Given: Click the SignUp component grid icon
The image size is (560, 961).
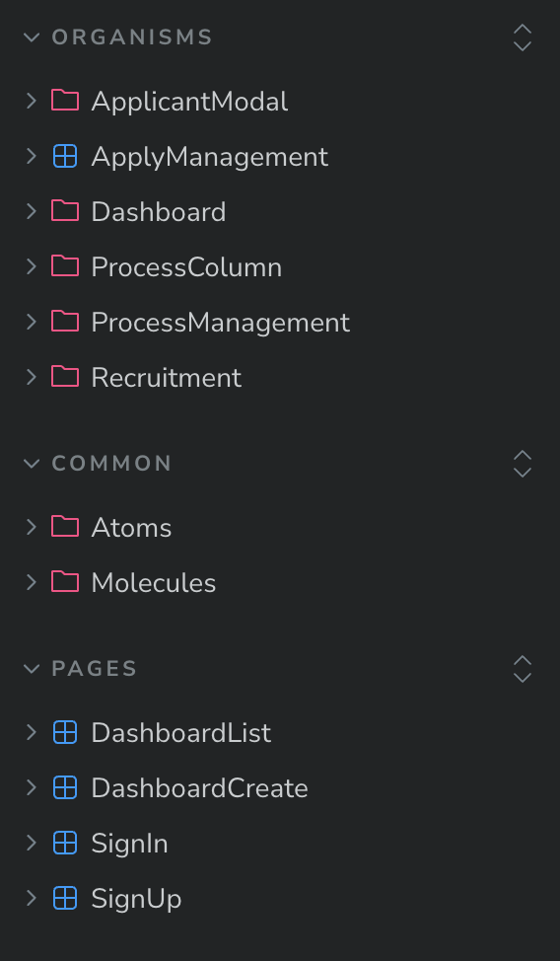Looking at the screenshot, I should 65,898.
